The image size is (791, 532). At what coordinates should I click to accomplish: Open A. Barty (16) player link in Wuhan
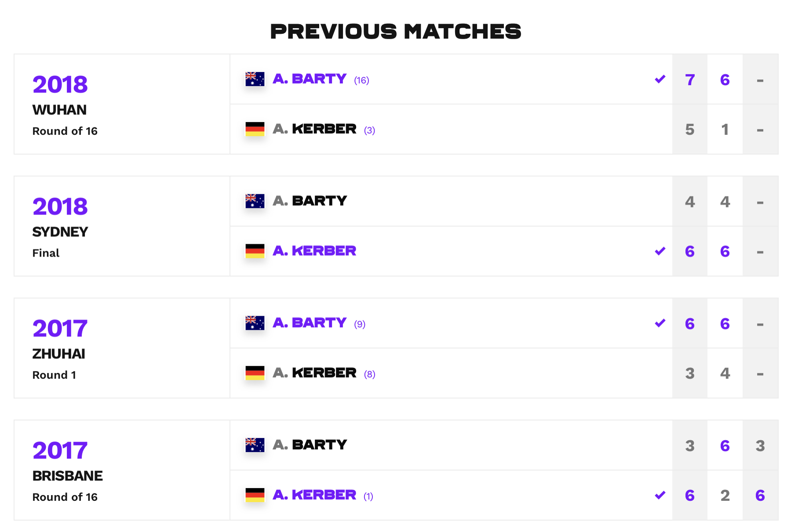(x=321, y=79)
